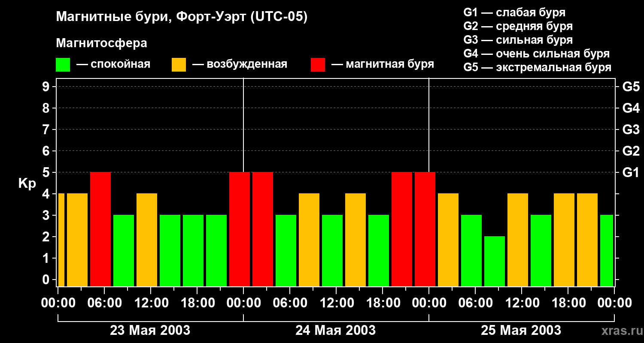Click the "Kp" axis title
This screenshot has height=343, width=644.
(x=27, y=184)
